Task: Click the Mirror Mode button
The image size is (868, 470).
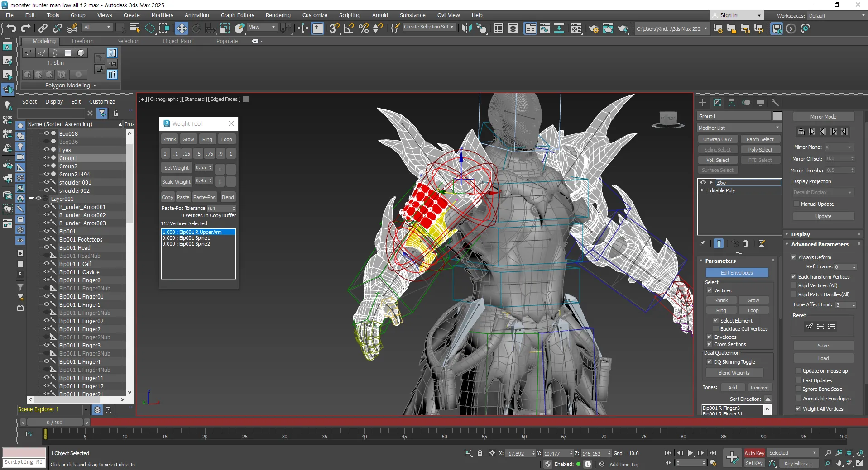Action: [823, 117]
